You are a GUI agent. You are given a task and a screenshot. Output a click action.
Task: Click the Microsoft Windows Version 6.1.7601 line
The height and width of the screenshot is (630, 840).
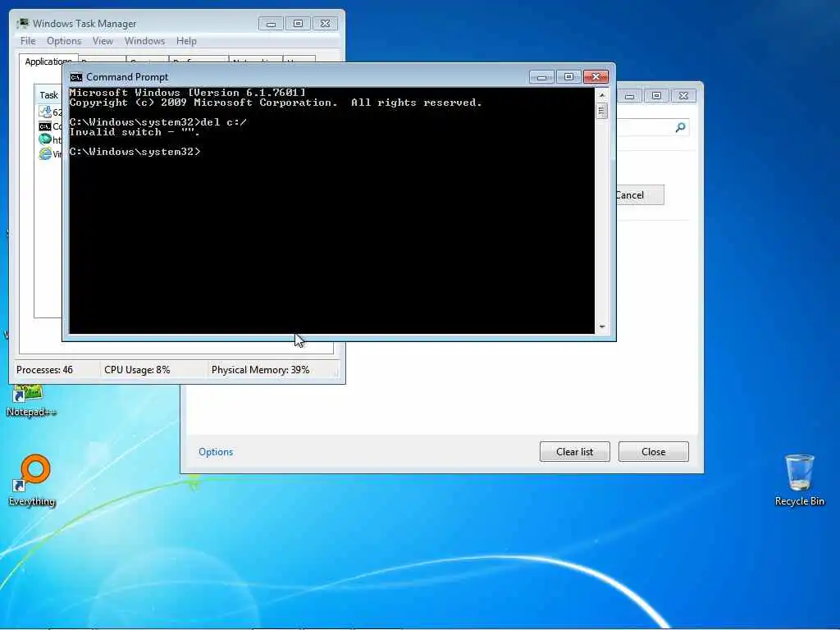point(188,93)
